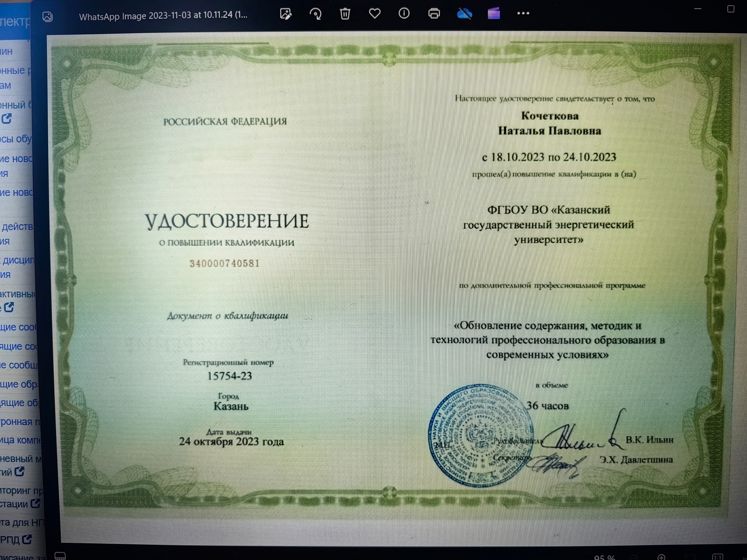Show file info via the info icon
Image resolution: width=747 pixels, height=560 pixels.
404,13
